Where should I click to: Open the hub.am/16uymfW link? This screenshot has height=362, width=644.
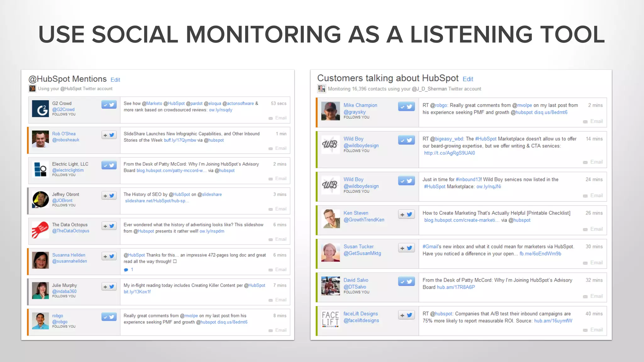(x=553, y=321)
